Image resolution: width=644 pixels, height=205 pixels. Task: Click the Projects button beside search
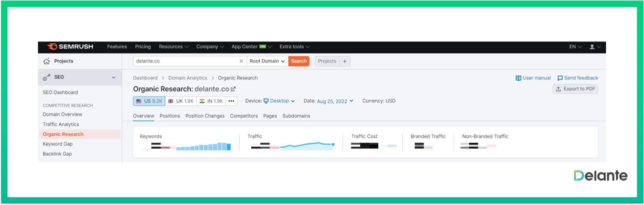[x=327, y=61]
